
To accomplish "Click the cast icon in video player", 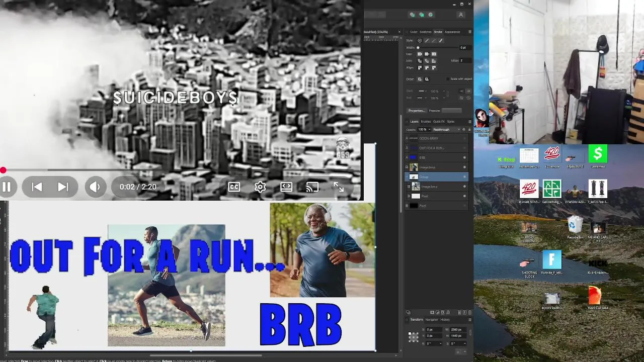I will 312,187.
